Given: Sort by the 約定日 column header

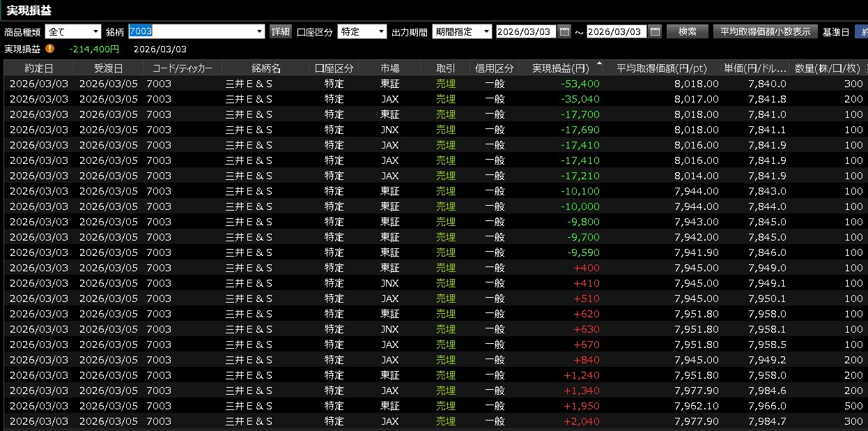Looking at the screenshot, I should tap(39, 68).
